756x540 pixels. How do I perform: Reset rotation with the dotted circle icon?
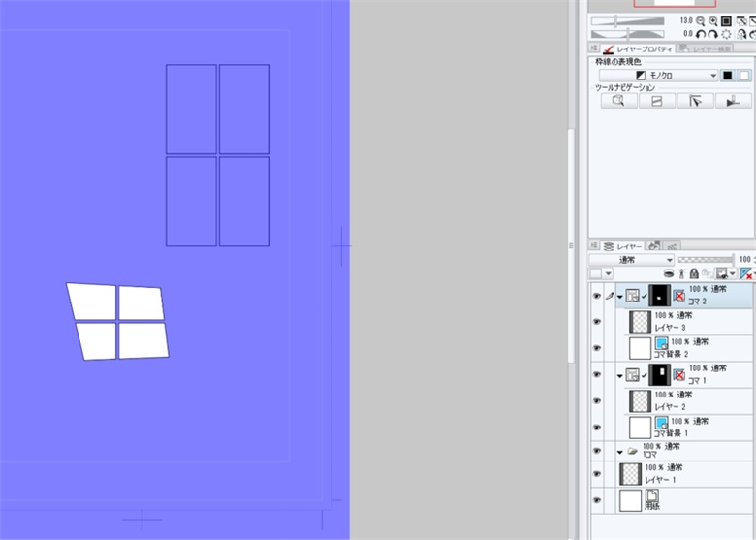click(x=726, y=34)
